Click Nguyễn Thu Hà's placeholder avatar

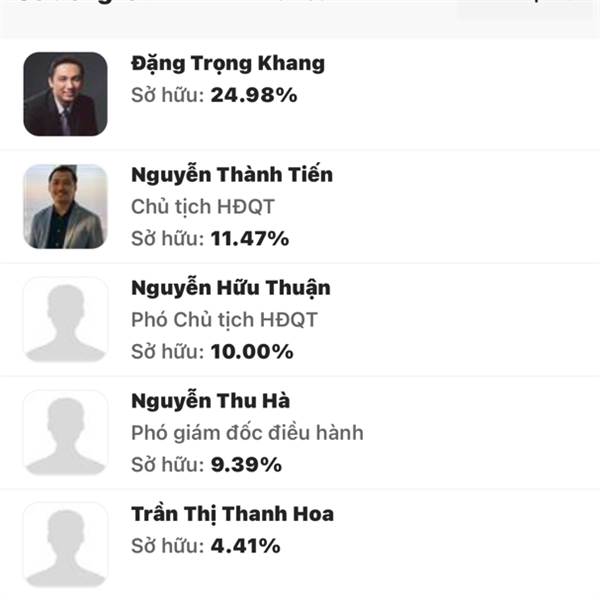[65, 432]
